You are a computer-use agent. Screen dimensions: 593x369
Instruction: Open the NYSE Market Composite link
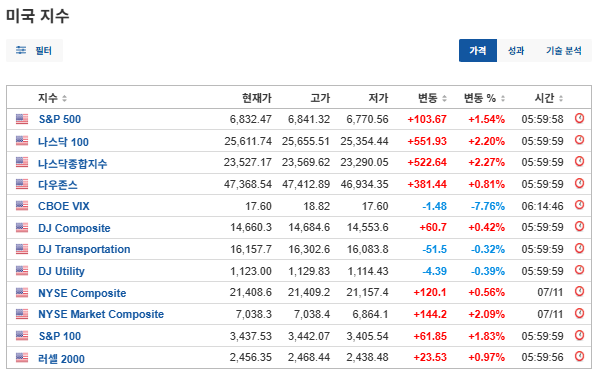click(x=101, y=314)
